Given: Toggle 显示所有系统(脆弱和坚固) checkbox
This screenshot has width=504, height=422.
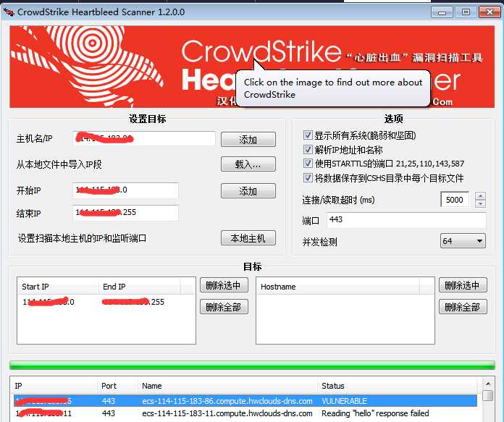Looking at the screenshot, I should pos(308,135).
